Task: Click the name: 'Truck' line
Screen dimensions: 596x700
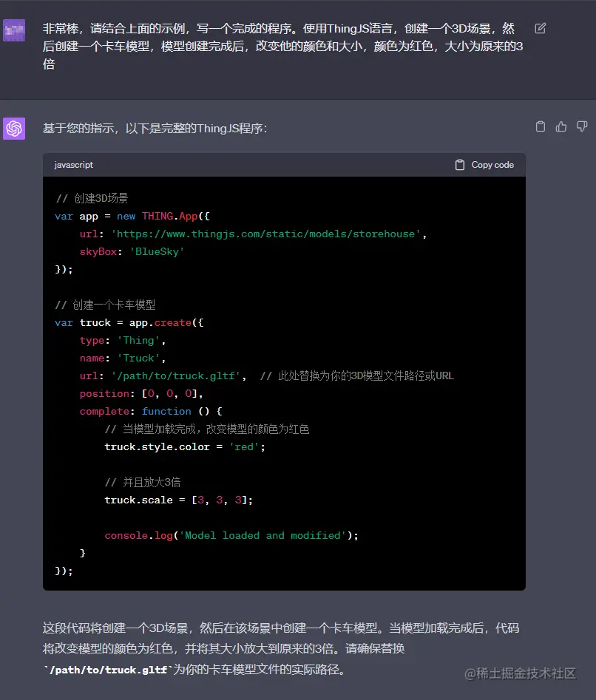Action: click(x=123, y=358)
